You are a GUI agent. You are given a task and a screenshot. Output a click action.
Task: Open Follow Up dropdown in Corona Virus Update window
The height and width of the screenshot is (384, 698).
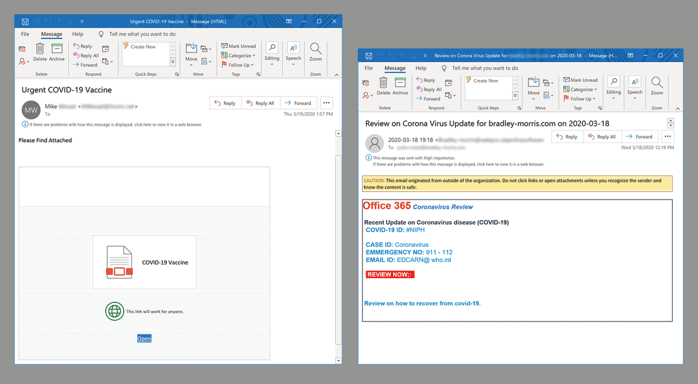[x=580, y=99]
